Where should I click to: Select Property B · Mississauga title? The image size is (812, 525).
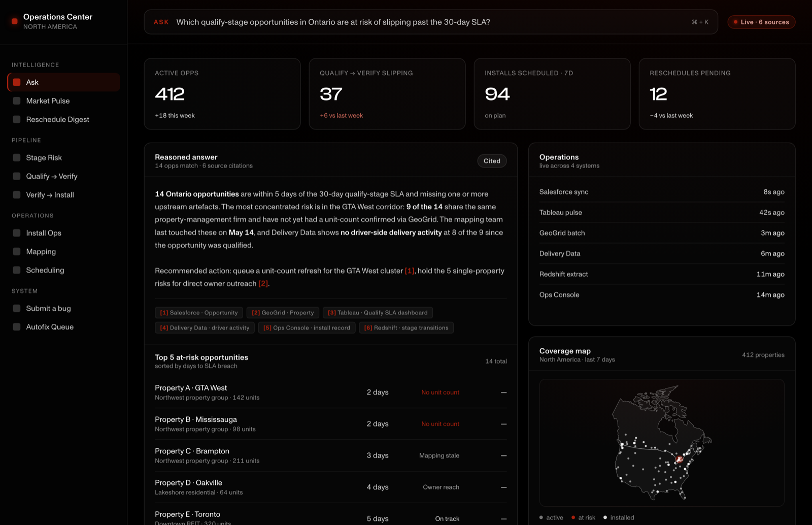pos(196,419)
